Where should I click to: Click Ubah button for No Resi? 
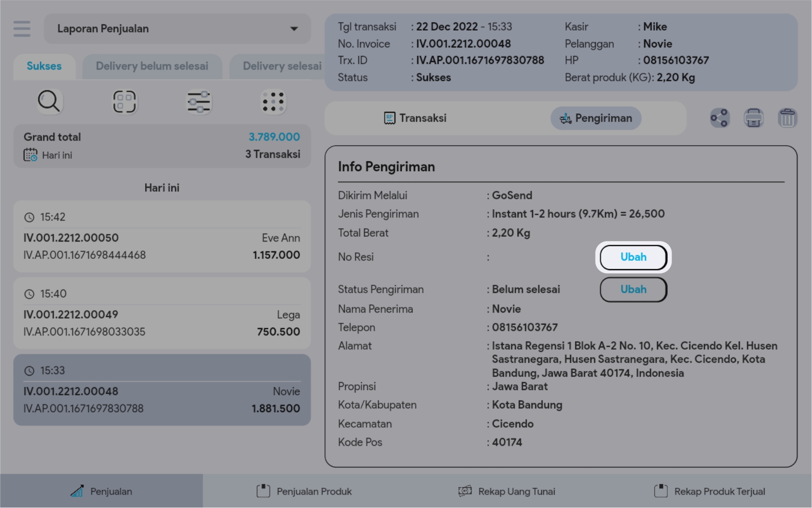click(x=633, y=257)
